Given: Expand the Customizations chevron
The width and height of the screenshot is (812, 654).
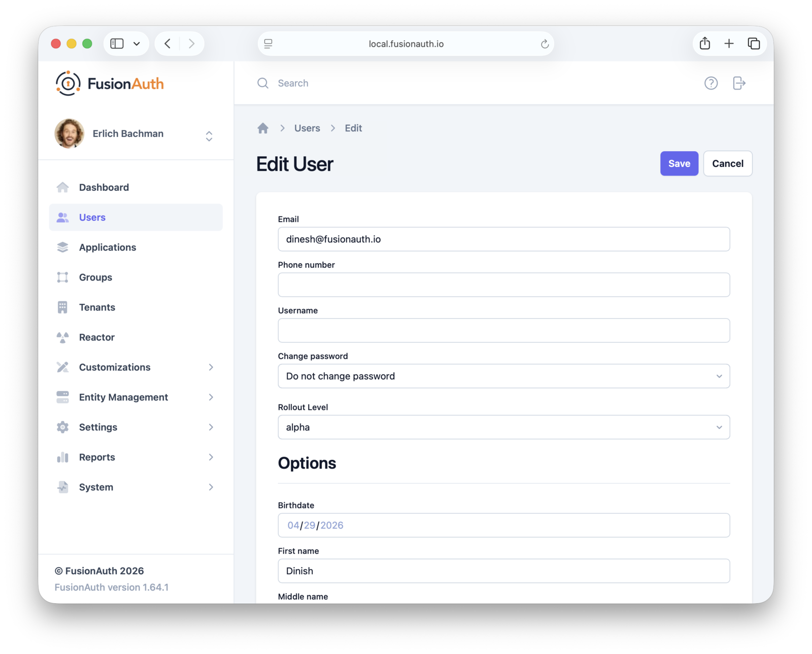Looking at the screenshot, I should point(211,367).
